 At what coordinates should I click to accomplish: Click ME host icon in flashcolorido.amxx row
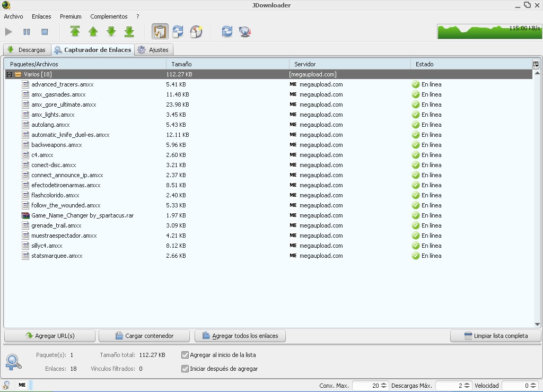(x=293, y=195)
